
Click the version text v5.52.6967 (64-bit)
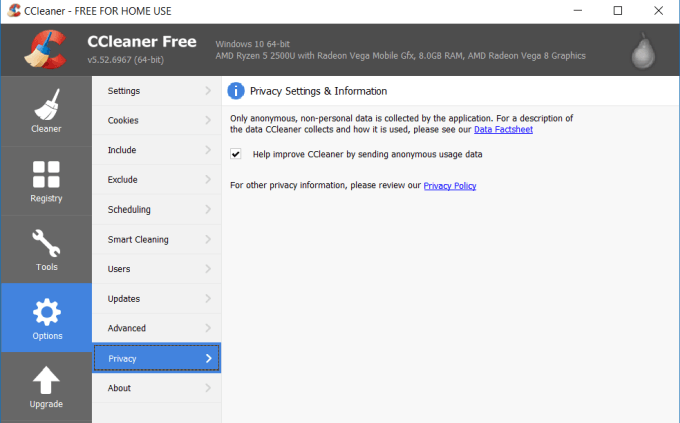tap(125, 60)
